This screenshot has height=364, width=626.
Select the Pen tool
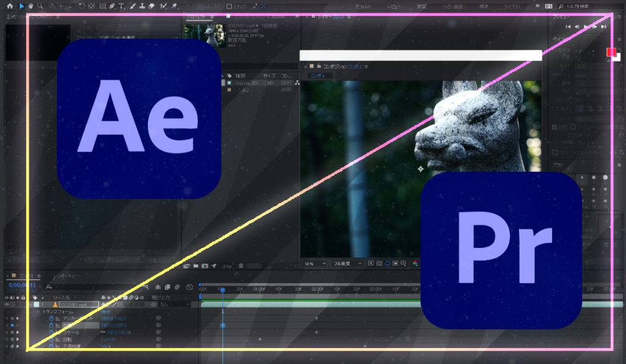coord(111,6)
